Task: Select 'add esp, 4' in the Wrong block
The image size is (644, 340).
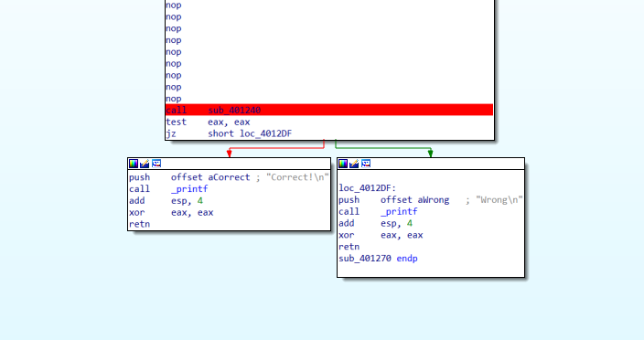Action: pos(375,223)
